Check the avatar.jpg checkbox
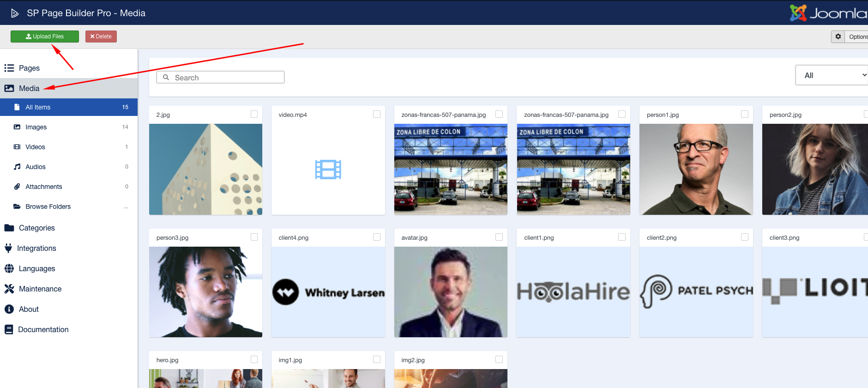 [x=499, y=237]
